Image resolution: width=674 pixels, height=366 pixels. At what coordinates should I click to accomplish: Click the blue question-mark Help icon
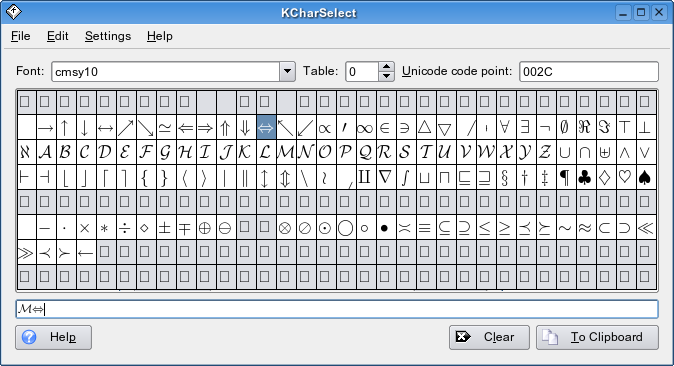pyautogui.click(x=29, y=337)
